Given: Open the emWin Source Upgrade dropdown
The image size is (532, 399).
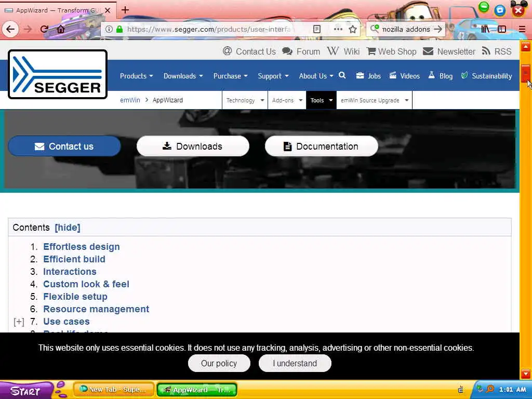Looking at the screenshot, I should [375, 100].
